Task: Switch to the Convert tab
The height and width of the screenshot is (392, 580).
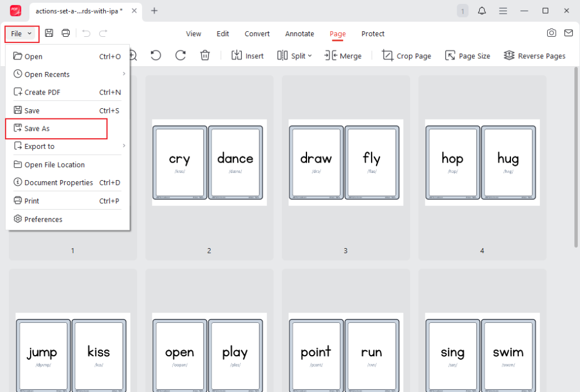Action: (257, 33)
